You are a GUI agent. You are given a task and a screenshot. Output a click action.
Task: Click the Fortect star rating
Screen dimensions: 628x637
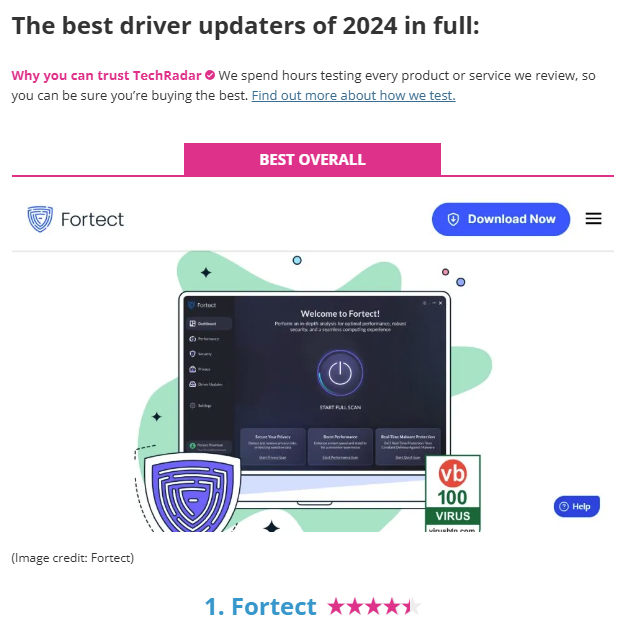[x=374, y=607]
